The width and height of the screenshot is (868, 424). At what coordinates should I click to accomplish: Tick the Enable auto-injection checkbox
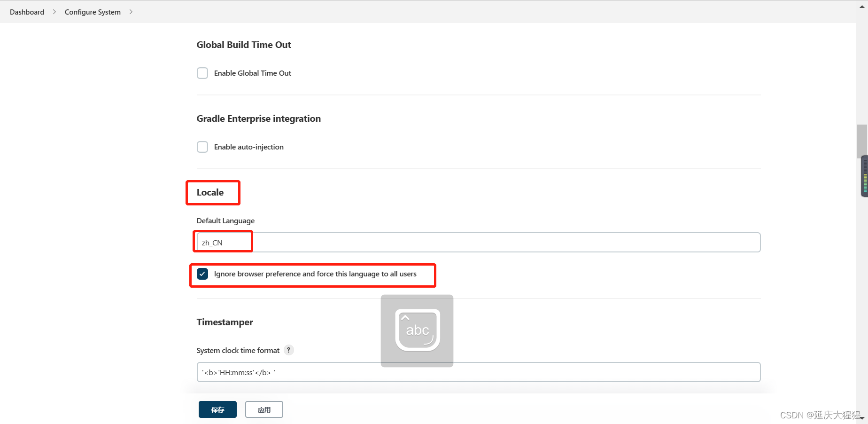coord(202,147)
